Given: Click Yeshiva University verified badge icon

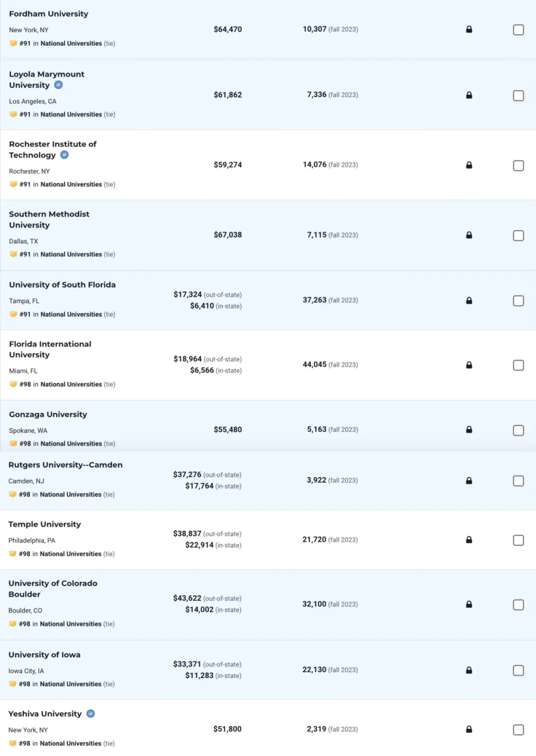Looking at the screenshot, I should (90, 714).
